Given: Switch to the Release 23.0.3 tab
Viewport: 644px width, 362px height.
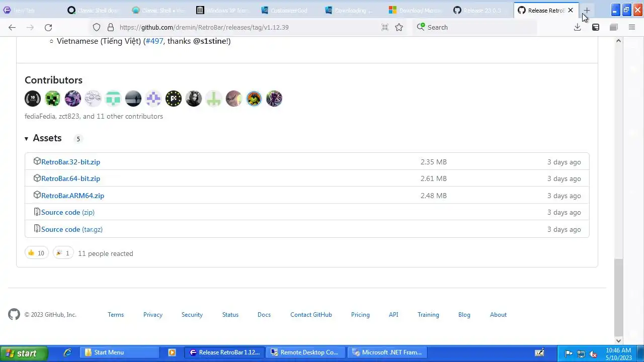Looking at the screenshot, I should (x=480, y=10).
